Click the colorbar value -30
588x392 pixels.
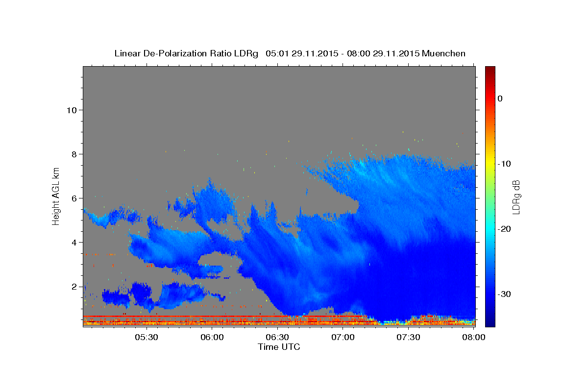tap(505, 294)
